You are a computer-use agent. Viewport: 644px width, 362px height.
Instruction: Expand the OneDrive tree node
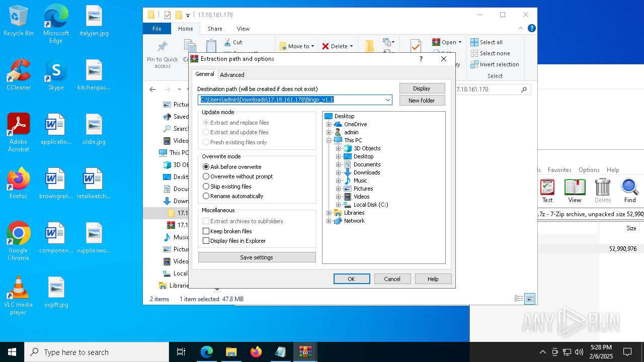point(329,124)
